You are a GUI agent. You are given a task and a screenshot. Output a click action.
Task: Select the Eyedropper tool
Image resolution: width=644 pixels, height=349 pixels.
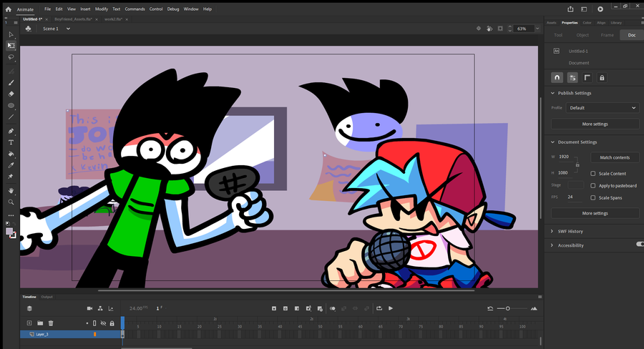tap(11, 165)
